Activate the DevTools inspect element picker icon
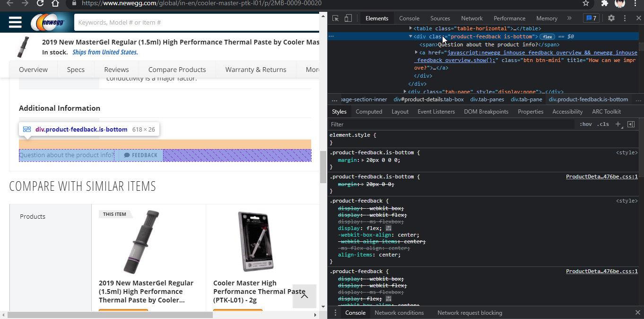Screen dimensions: 644x319 click(335, 18)
